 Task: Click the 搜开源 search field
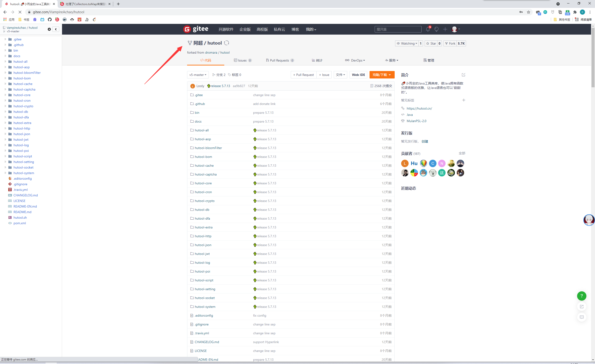398,29
